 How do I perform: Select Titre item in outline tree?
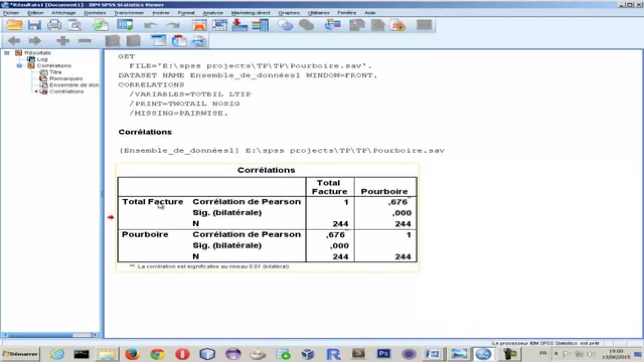[x=55, y=72]
